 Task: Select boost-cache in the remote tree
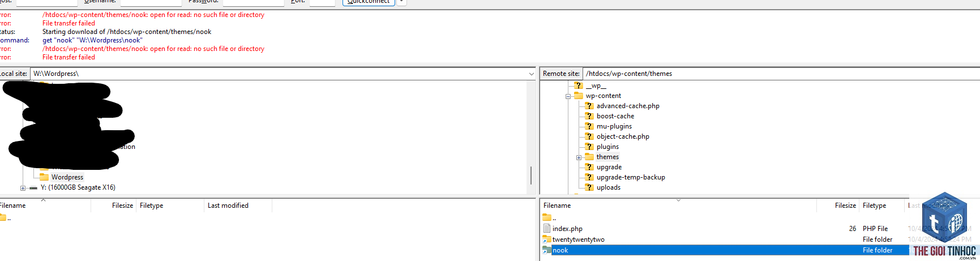[615, 116]
